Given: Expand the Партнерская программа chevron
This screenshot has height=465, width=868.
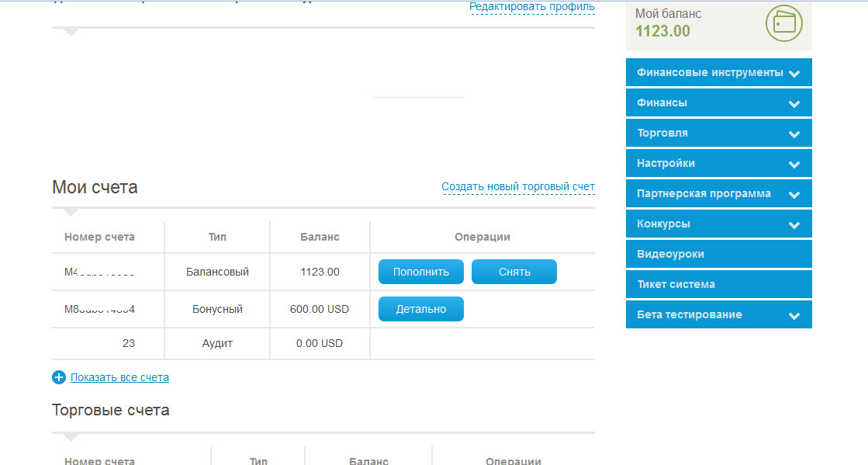Looking at the screenshot, I should 794,195.
